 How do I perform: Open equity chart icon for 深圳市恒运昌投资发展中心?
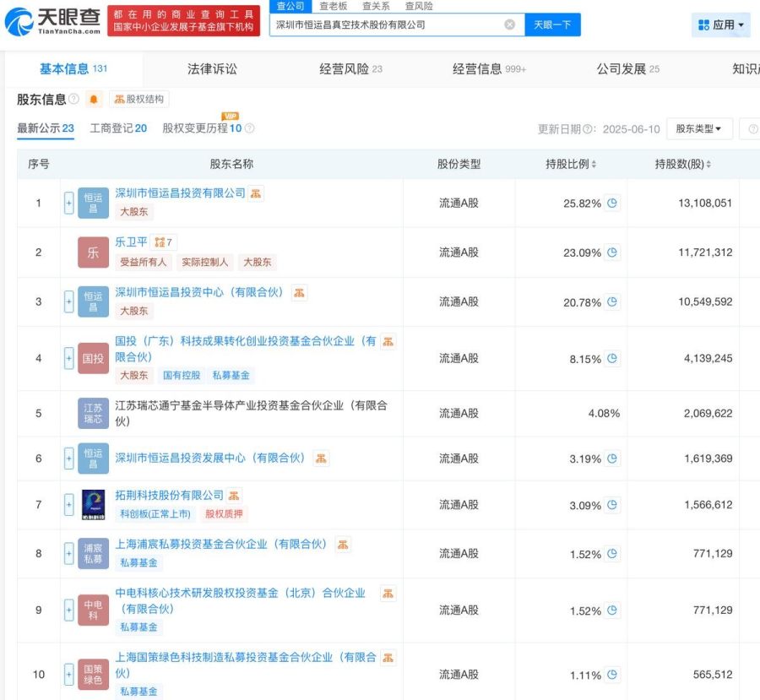pyautogui.click(x=321, y=459)
